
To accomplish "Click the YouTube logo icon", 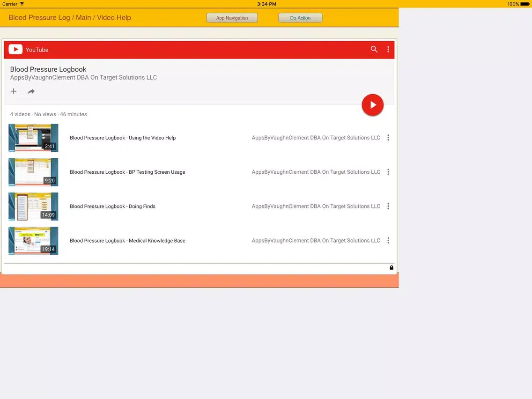I will click(x=15, y=50).
